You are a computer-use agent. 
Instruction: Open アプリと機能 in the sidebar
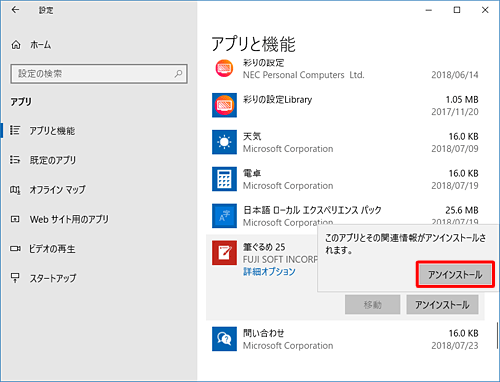[x=52, y=131]
